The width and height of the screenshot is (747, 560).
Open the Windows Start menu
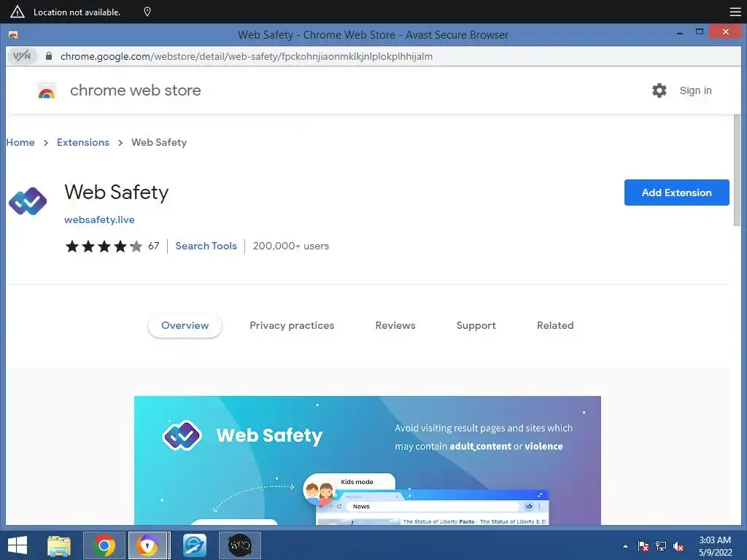[18, 545]
